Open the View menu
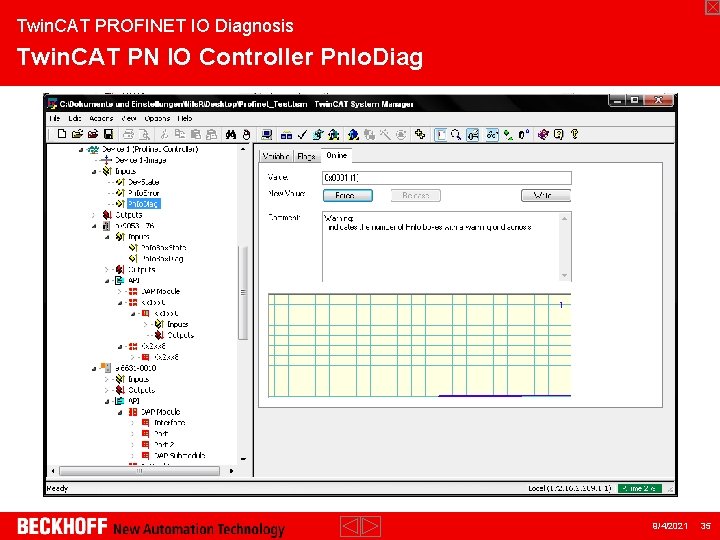The image size is (720, 540). click(x=129, y=118)
